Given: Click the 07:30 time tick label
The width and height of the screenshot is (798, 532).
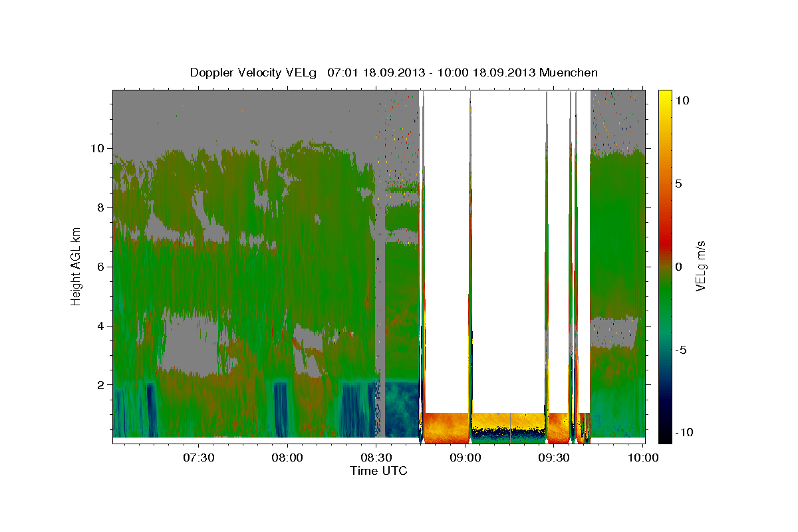Looking at the screenshot, I should 199,458.
